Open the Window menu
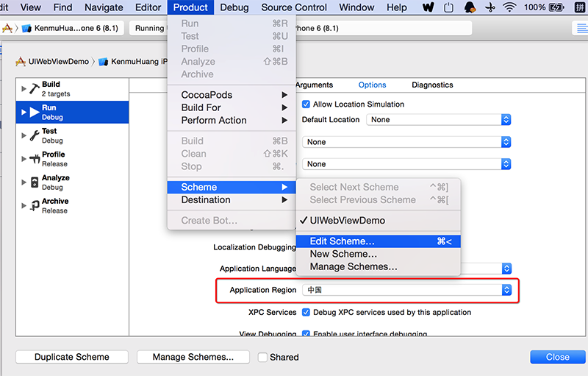Image resolution: width=588 pixels, height=376 pixels. pos(356,7)
